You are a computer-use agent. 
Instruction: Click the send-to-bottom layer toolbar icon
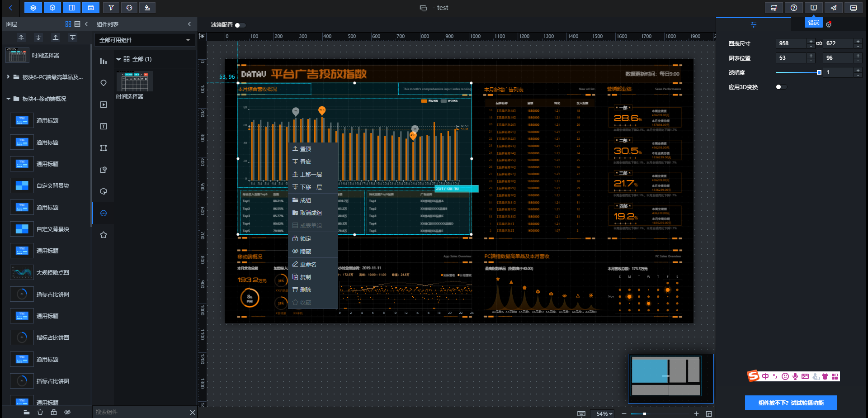click(73, 38)
